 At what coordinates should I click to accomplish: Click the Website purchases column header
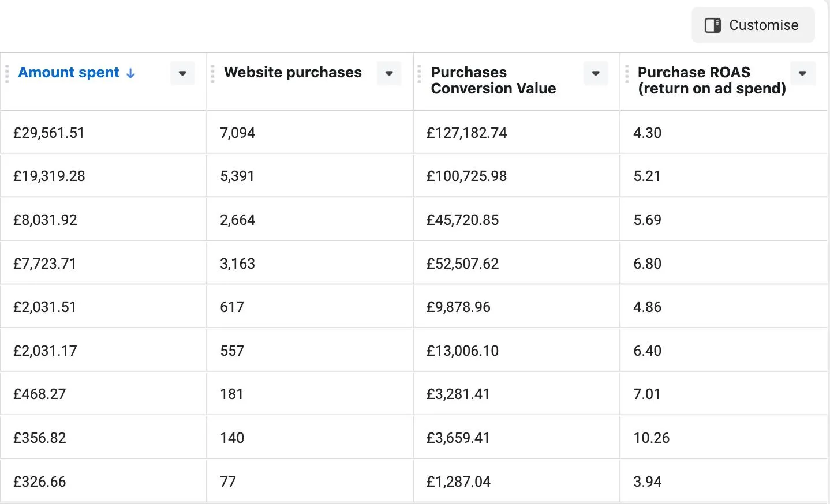point(293,73)
